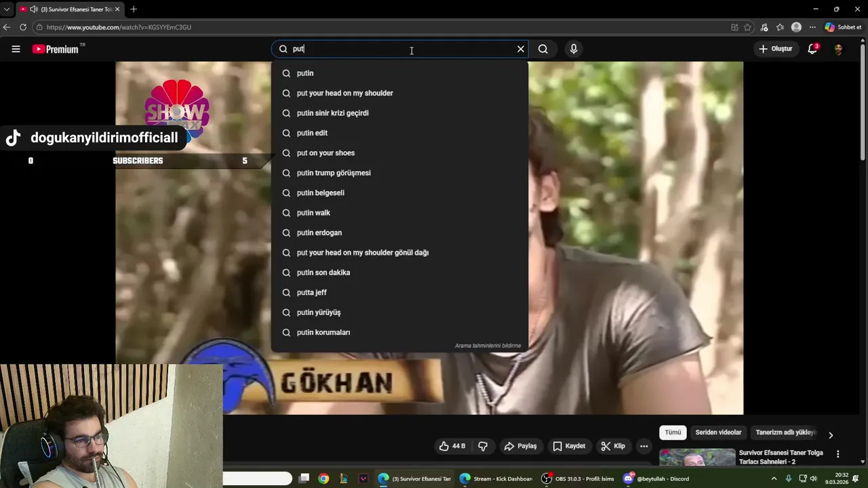Go back in browser
The image size is (868, 488).
(7, 27)
